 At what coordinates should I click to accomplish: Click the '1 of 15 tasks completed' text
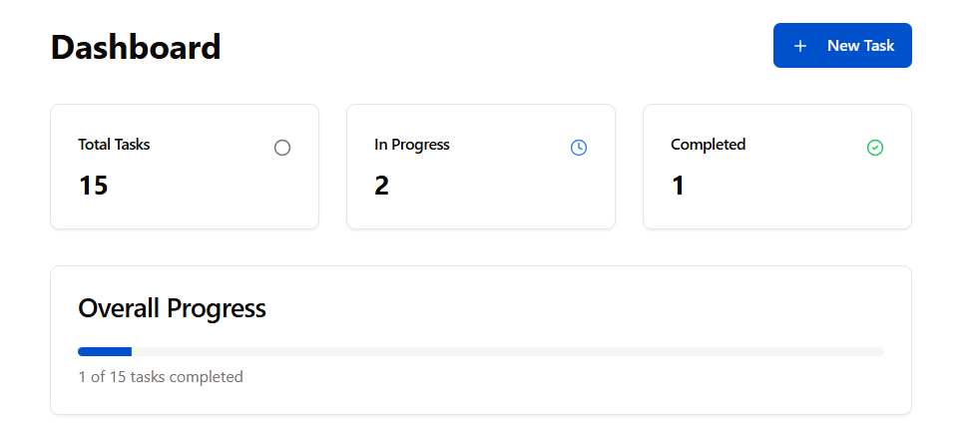[161, 377]
